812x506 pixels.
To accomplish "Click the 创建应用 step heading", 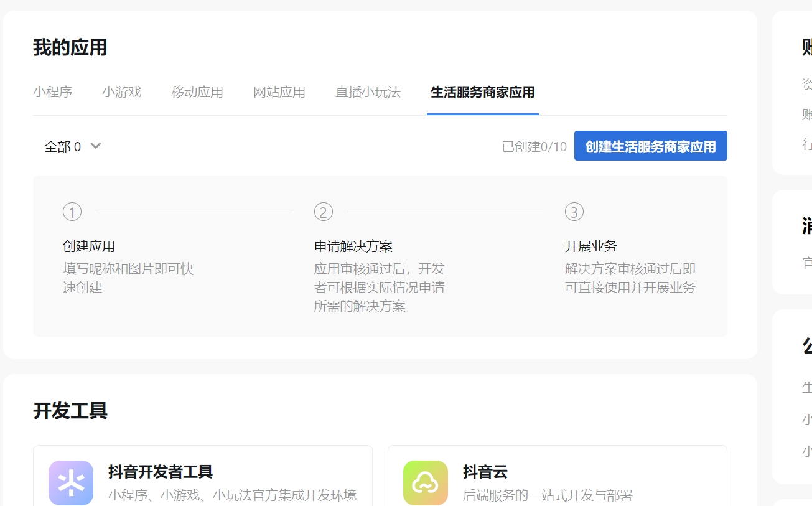I will (x=89, y=246).
